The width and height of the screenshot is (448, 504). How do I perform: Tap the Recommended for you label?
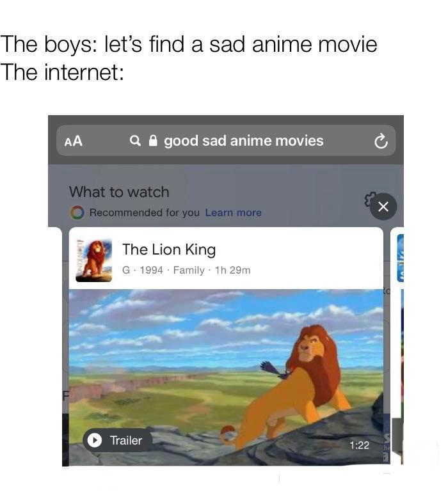[144, 212]
